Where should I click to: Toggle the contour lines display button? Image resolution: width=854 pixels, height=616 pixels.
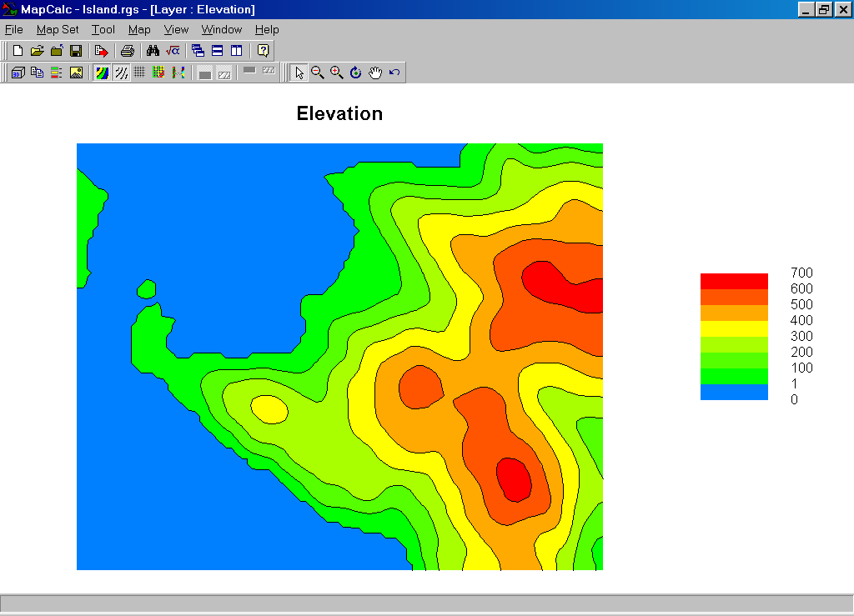[x=122, y=73]
